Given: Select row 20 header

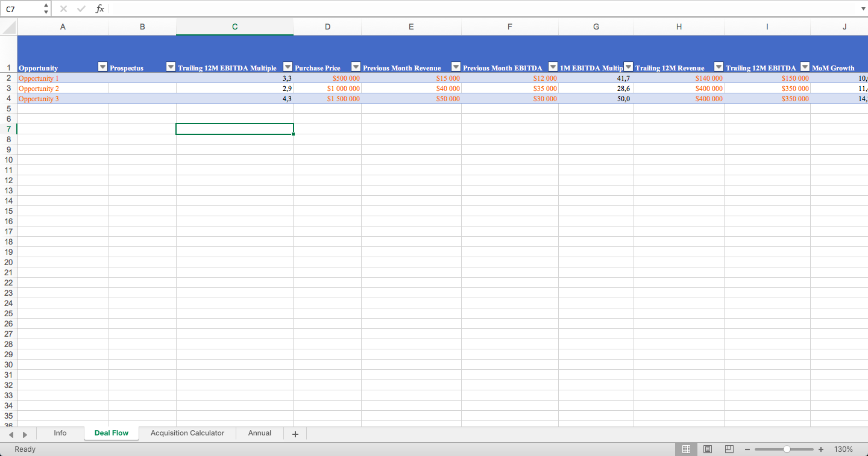Looking at the screenshot, I should point(8,262).
